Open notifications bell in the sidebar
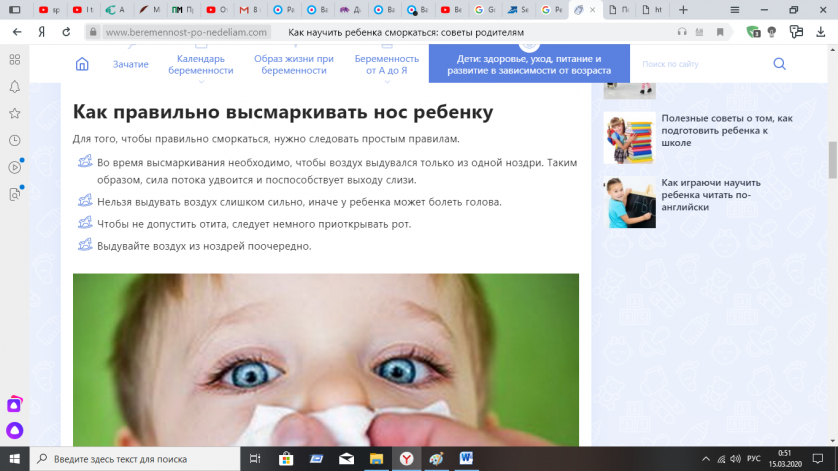Viewport: 838px width, 471px height. point(15,87)
